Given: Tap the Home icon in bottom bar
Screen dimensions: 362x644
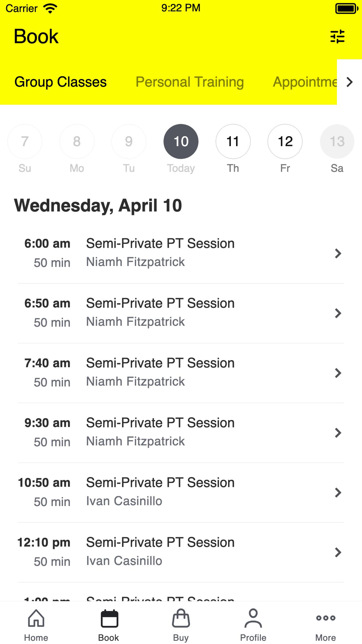Looking at the screenshot, I should tap(36, 619).
